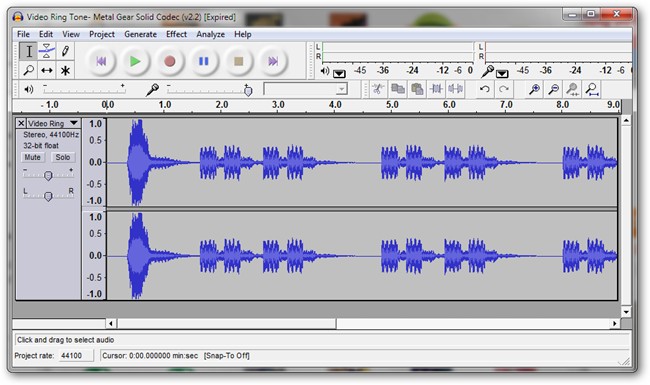Open output meter dropdown arrow
650x385 pixels.
(339, 74)
